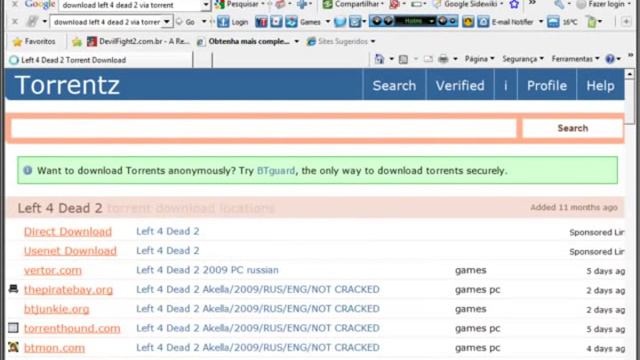
Task: Open Torrentz Help nav item
Action: tap(600, 85)
